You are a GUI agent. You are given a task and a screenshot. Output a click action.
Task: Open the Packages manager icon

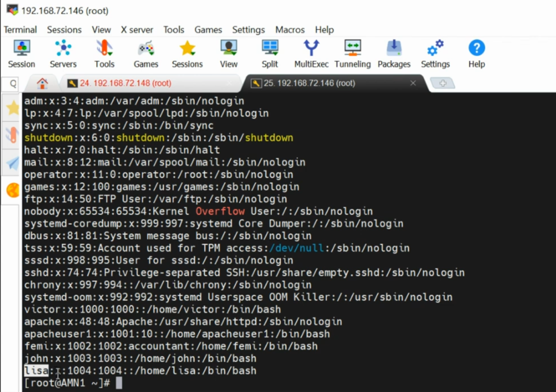pos(393,53)
